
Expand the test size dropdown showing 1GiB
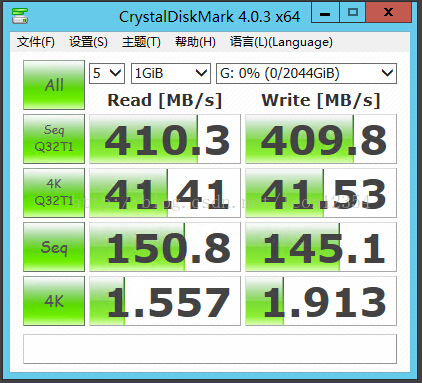171,73
